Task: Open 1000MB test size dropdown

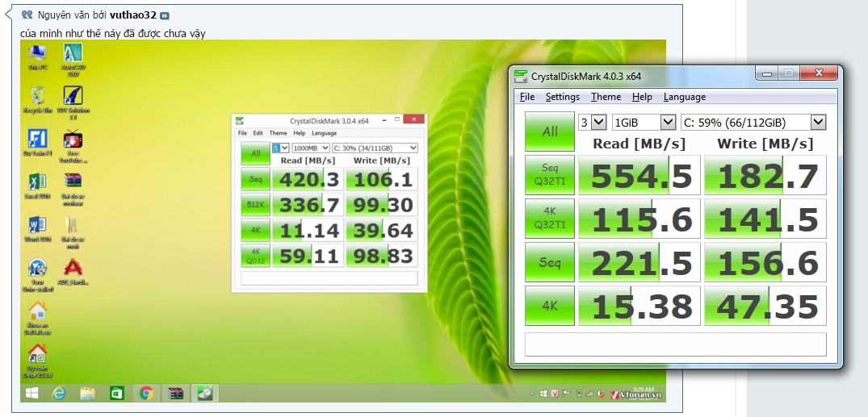Action: pos(311,148)
